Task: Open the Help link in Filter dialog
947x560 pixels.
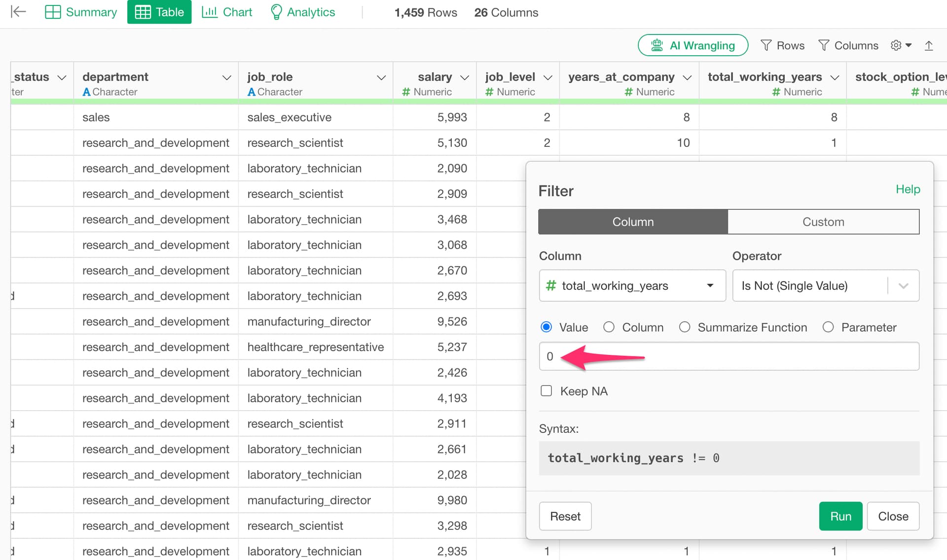Action: (x=908, y=189)
